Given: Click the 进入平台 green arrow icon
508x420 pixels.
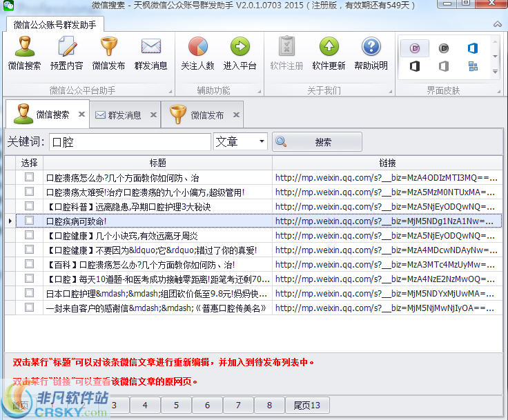Looking at the screenshot, I should pos(240,46).
